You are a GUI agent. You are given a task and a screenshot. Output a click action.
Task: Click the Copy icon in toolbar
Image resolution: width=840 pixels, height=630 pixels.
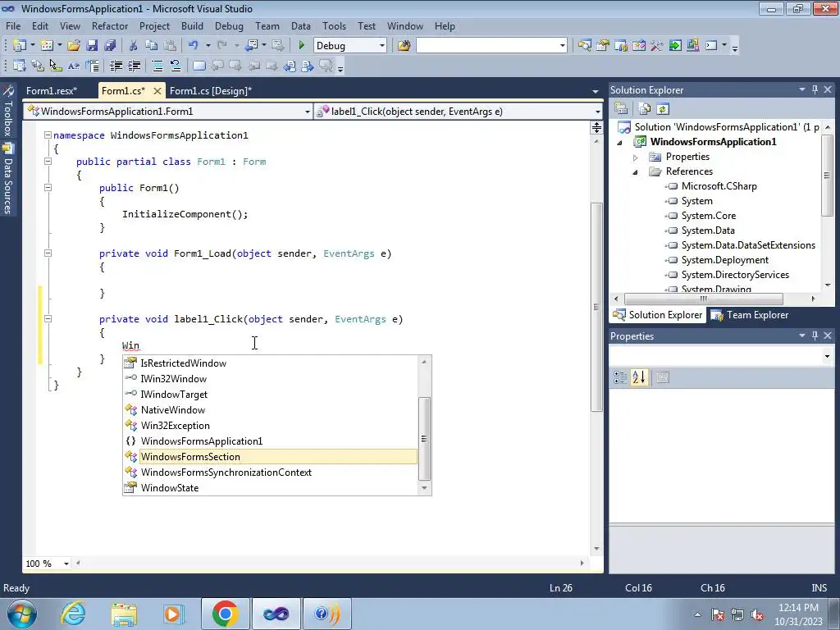coord(152,46)
